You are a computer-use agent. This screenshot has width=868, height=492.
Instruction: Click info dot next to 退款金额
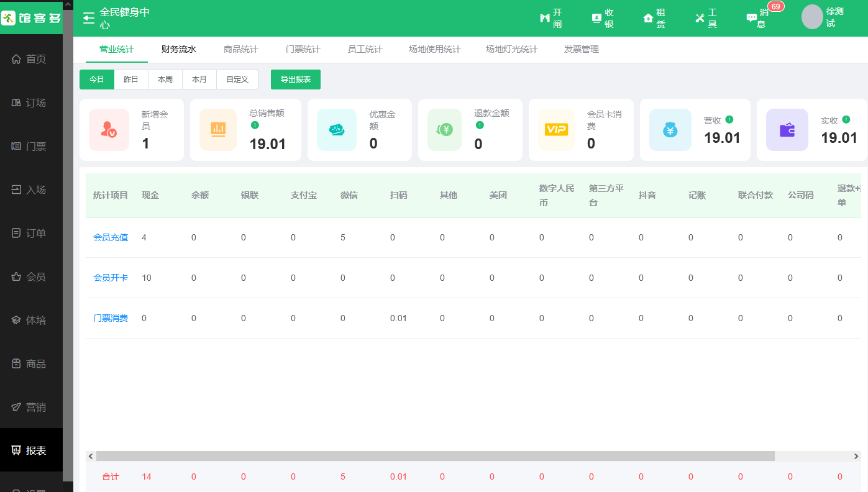480,125
